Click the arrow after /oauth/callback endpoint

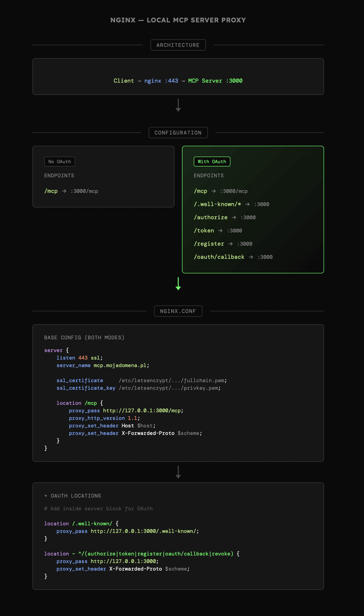click(251, 257)
